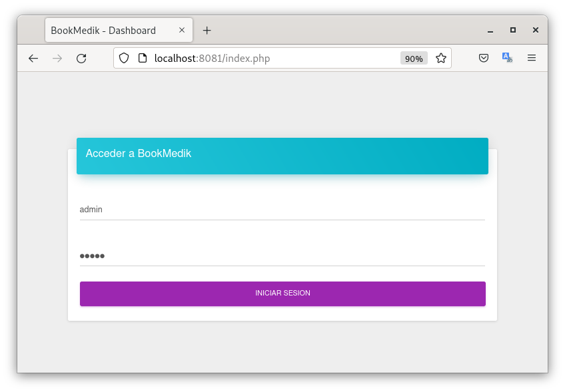This screenshot has height=392, width=565.
Task: Go back using the back arrow
Action: coord(33,59)
